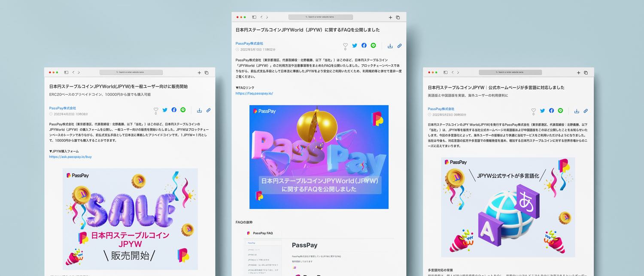Click the ▼JPYW購入フォーム label

tap(64, 151)
